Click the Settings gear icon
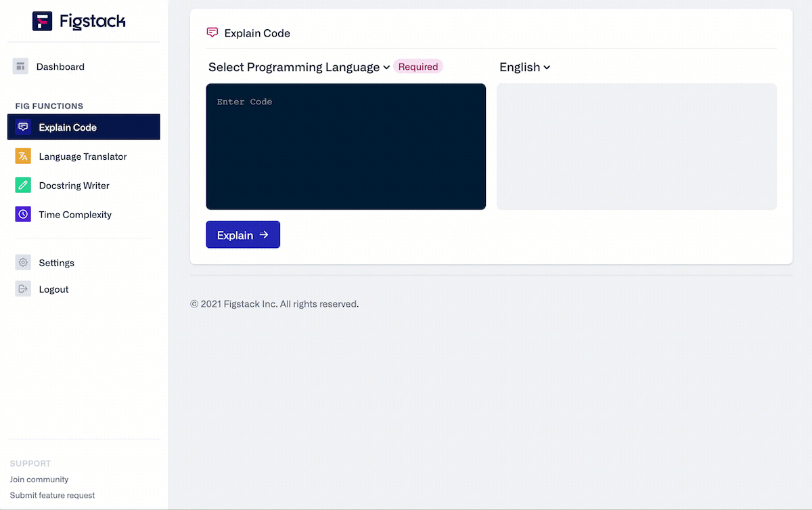 (23, 263)
